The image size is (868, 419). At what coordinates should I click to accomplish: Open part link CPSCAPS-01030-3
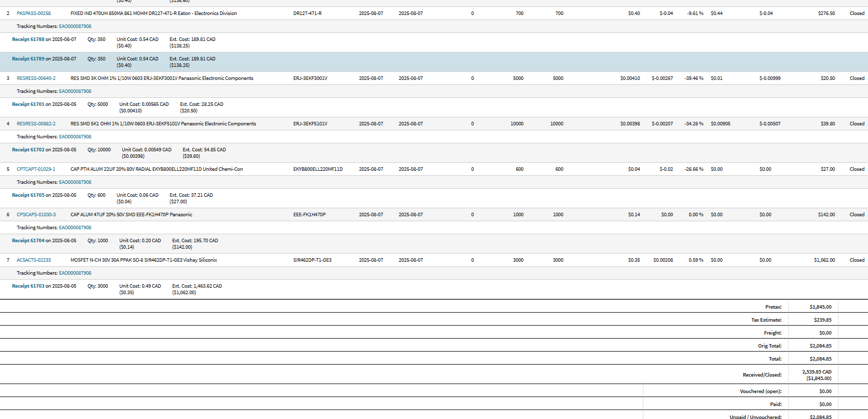(x=36, y=215)
